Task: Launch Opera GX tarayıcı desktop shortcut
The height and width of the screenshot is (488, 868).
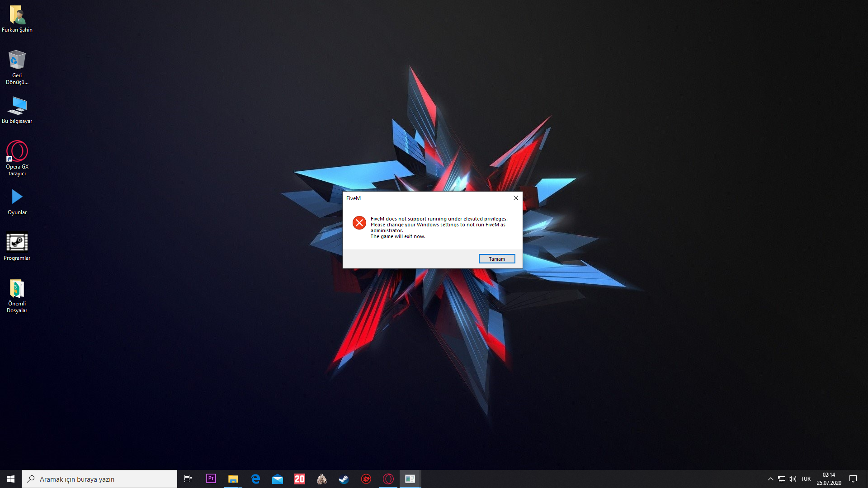Action: tap(17, 156)
